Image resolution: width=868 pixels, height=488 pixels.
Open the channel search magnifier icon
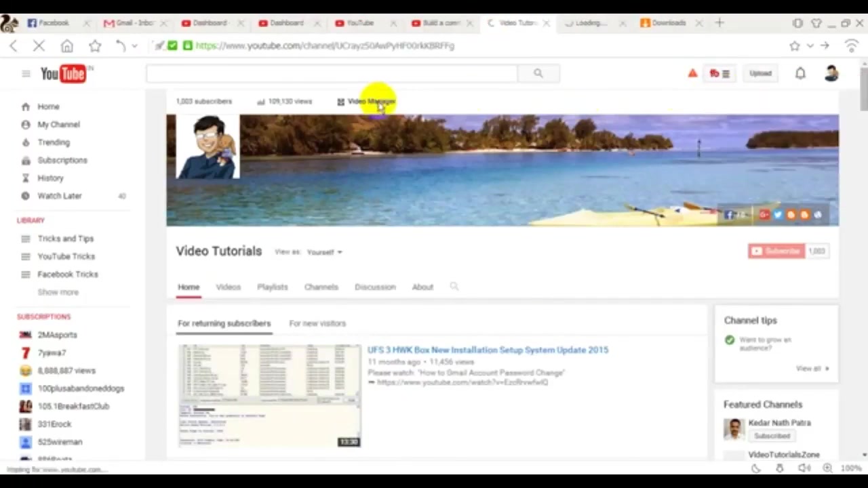pyautogui.click(x=454, y=287)
